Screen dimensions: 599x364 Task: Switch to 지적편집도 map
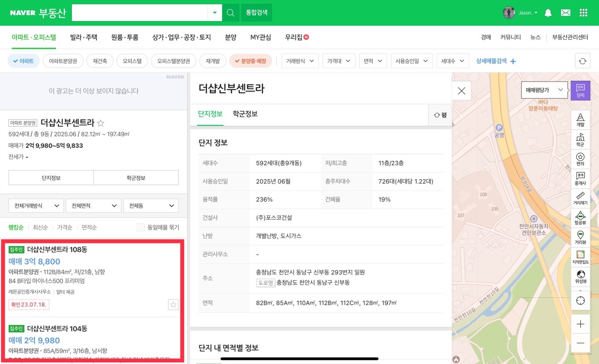[x=580, y=257]
